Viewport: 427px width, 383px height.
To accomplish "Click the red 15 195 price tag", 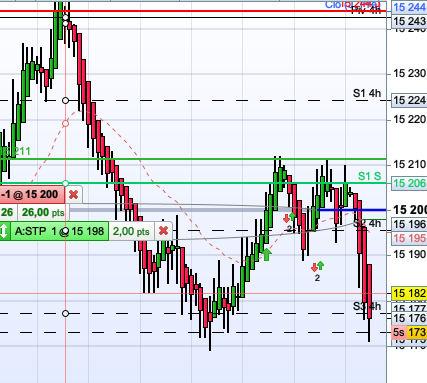I will 409,238.
